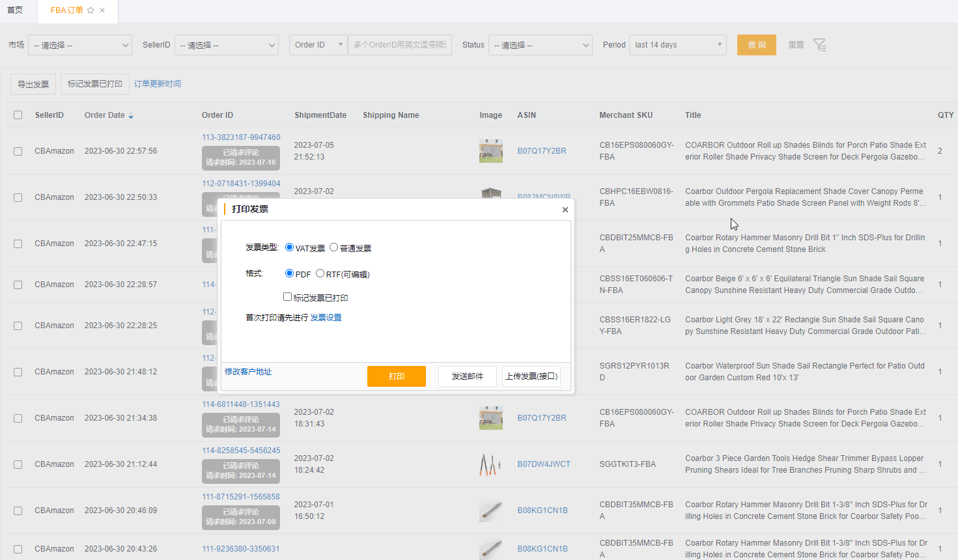The height and width of the screenshot is (560, 958).
Task: Open the Status dropdown
Action: pos(540,45)
